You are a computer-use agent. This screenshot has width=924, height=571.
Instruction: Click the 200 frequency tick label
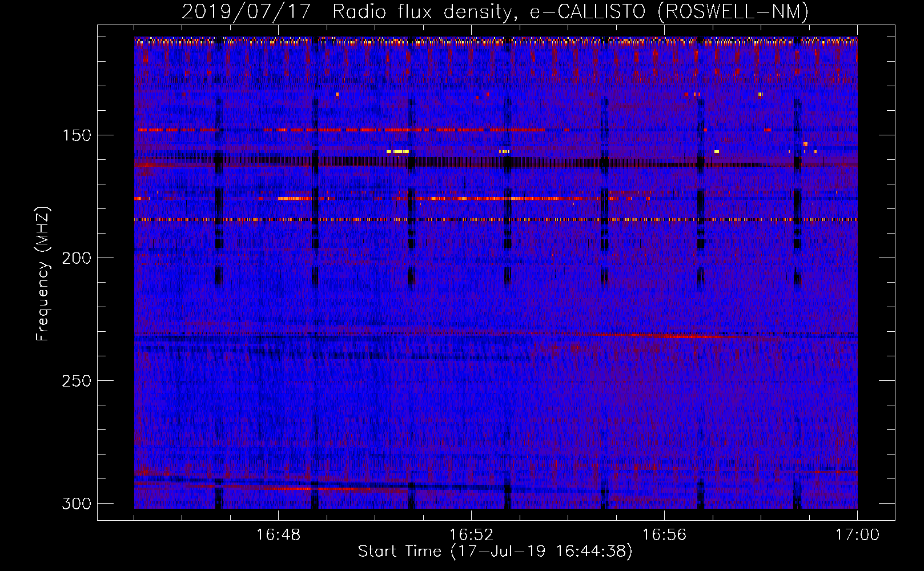coord(76,258)
